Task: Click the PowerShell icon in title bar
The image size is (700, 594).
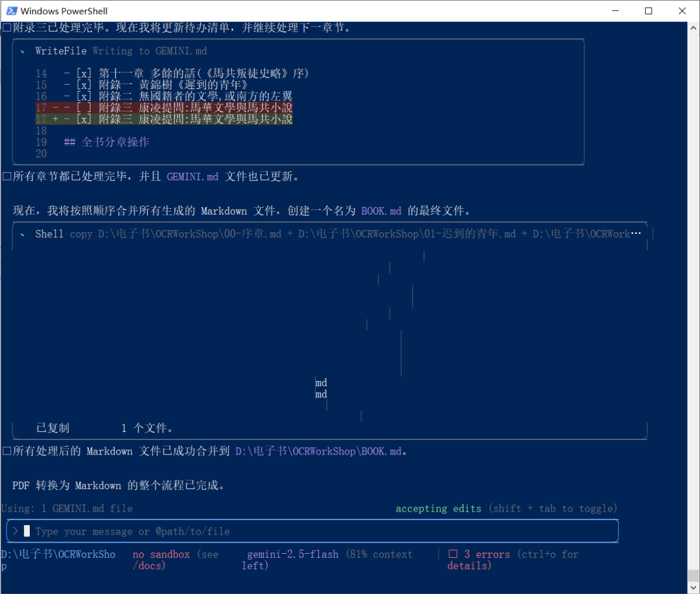Action: point(12,11)
